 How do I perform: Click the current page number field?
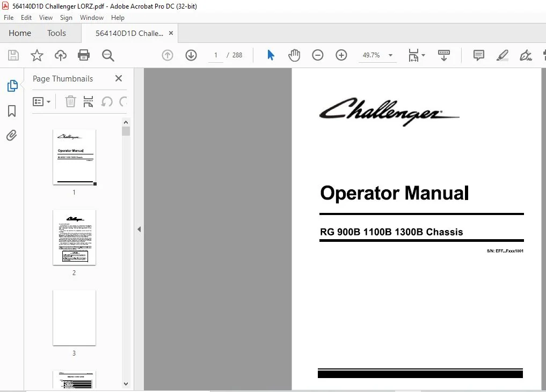(x=215, y=55)
